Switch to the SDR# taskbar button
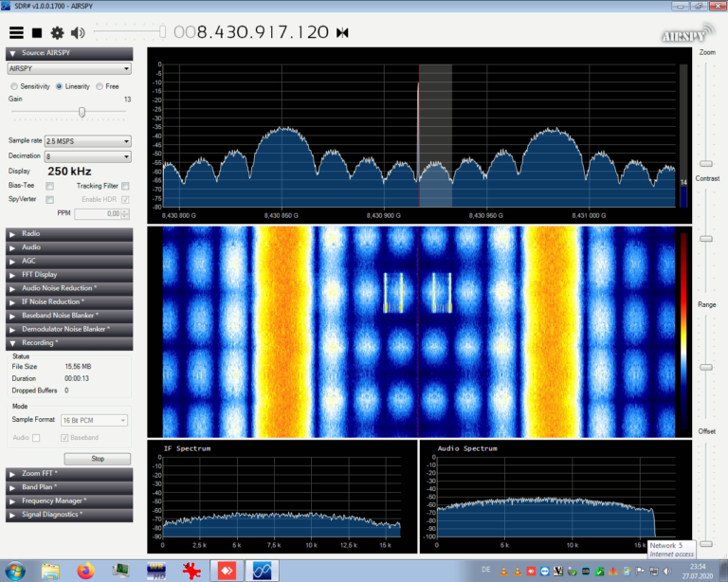 point(262,571)
